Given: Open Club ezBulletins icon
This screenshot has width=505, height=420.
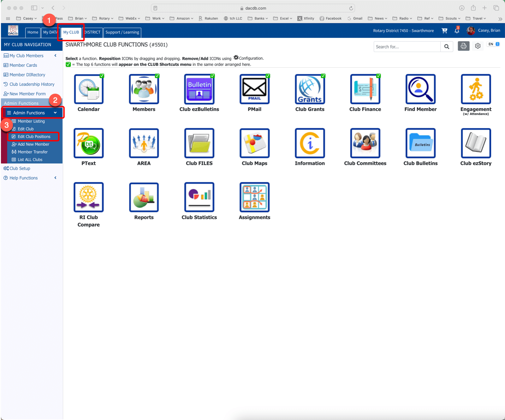Looking at the screenshot, I should pyautogui.click(x=199, y=89).
